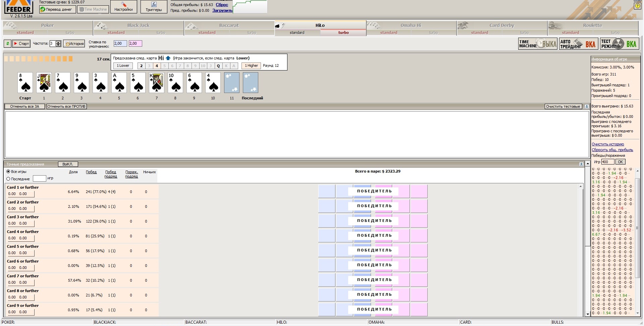
Task: Select the Последние radio button
Action: click(x=8, y=179)
